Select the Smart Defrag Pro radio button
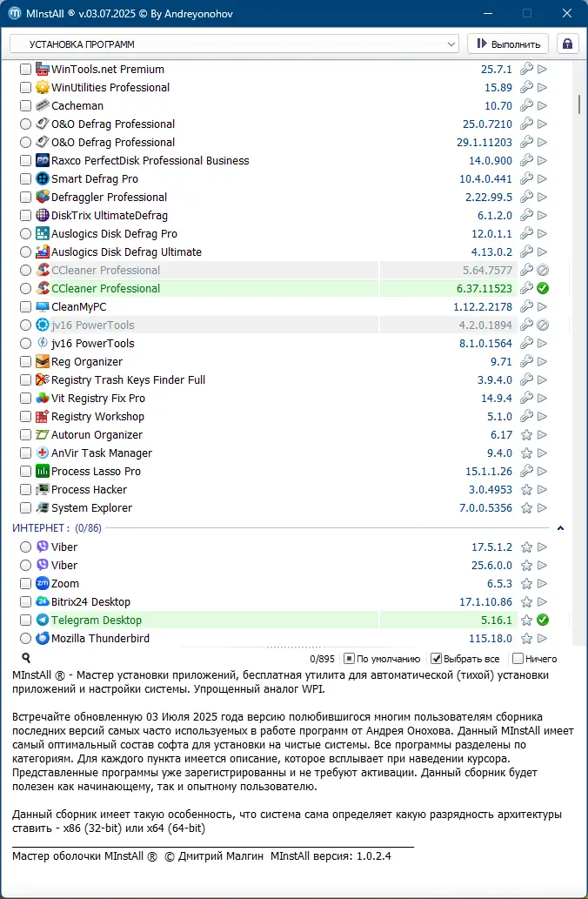This screenshot has width=588, height=899. coord(25,179)
